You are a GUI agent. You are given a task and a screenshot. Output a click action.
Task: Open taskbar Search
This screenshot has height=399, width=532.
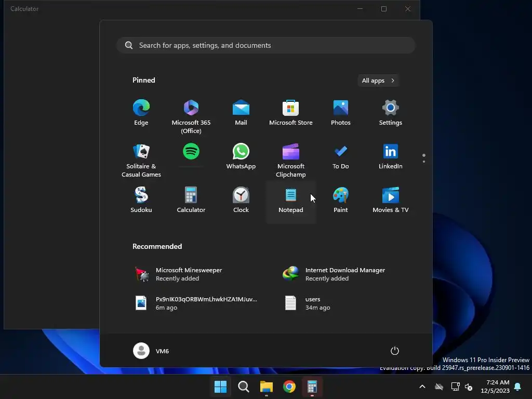[x=243, y=387]
